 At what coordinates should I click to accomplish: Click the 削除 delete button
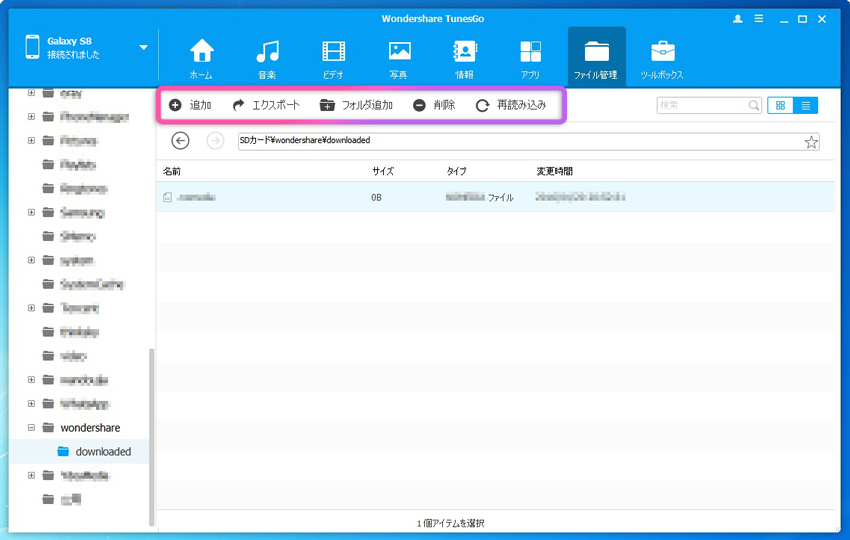tap(434, 105)
